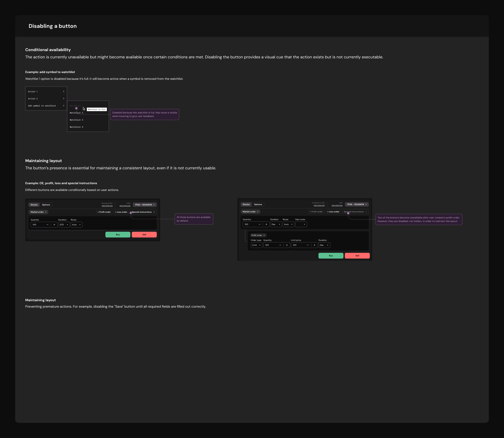Click the purple annotation dot on Watchlist 1
Image resolution: width=504 pixels, height=438 pixels.
coord(76,108)
